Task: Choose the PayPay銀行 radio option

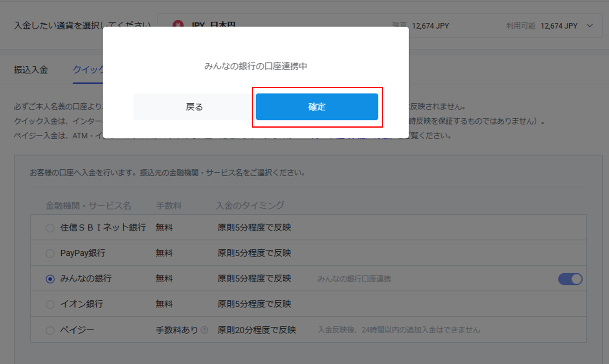Action: [50, 254]
